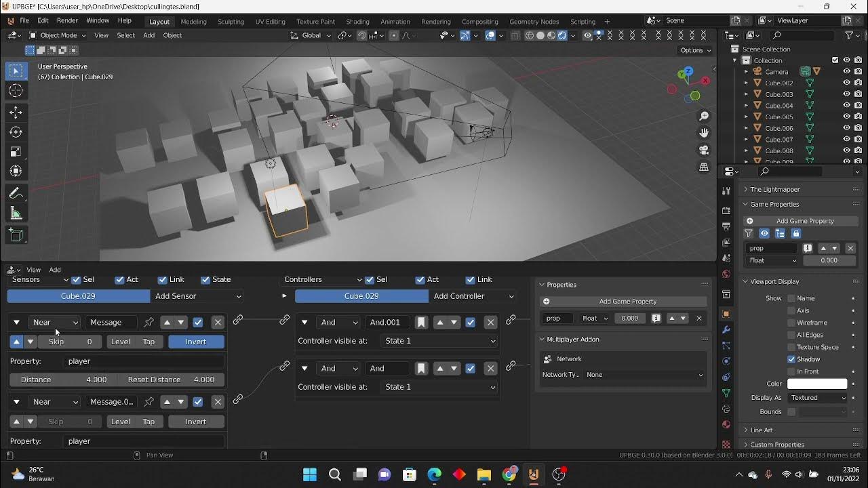The height and width of the screenshot is (488, 868).
Task: Click the highlighted Invert button
Action: pos(196,342)
